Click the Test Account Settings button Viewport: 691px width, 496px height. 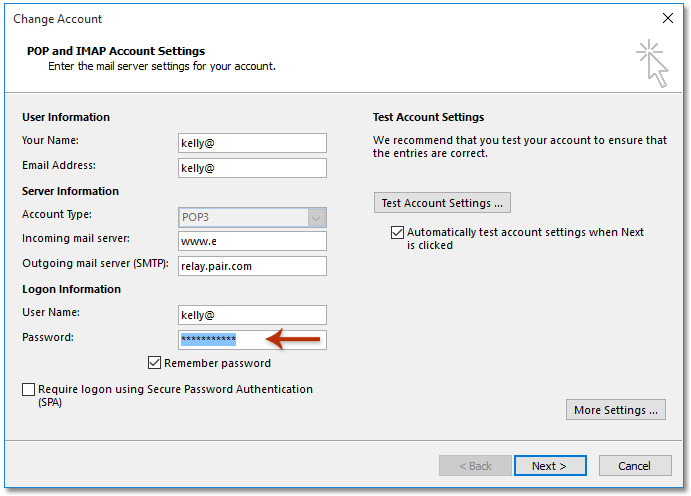pos(443,203)
